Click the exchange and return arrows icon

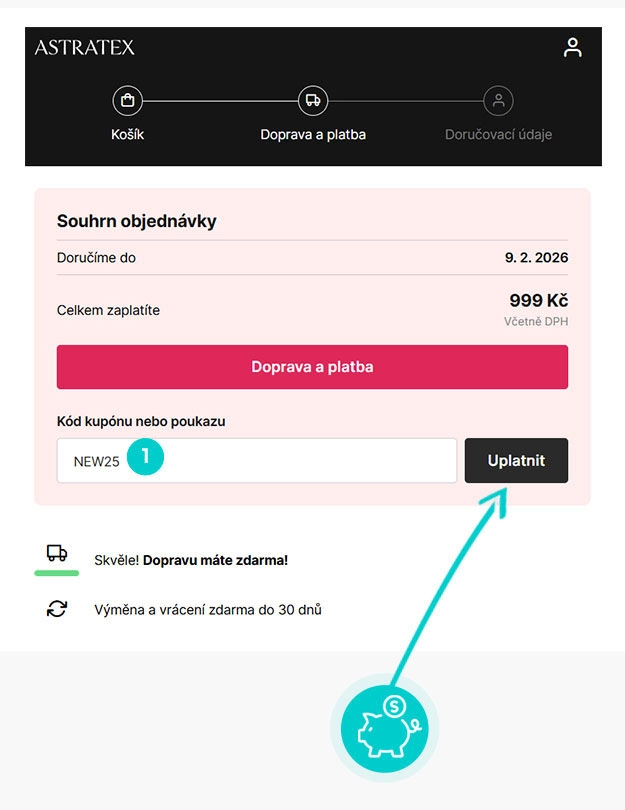[x=55, y=608]
